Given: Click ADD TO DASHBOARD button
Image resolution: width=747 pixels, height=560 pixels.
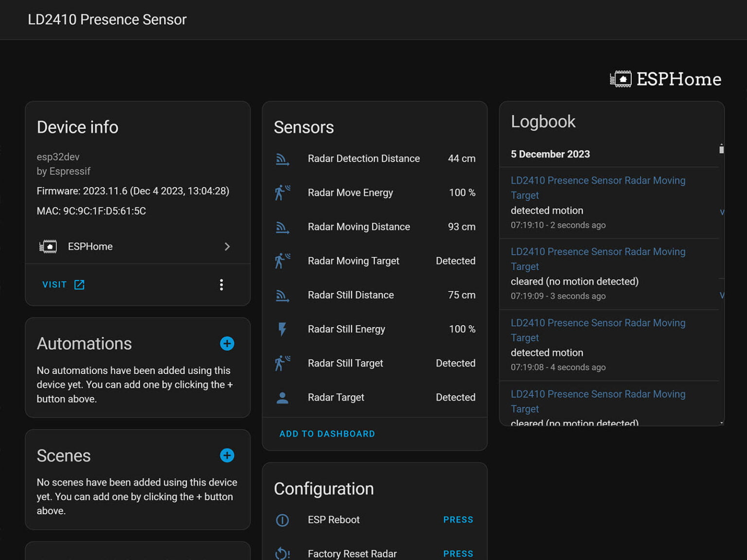Looking at the screenshot, I should pyautogui.click(x=327, y=434).
